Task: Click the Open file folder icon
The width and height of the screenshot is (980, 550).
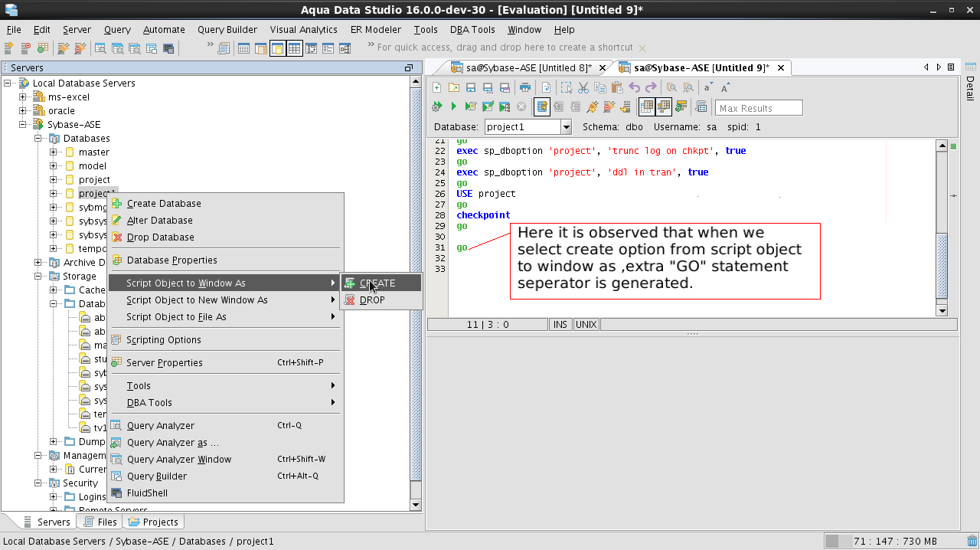Action: (453, 88)
